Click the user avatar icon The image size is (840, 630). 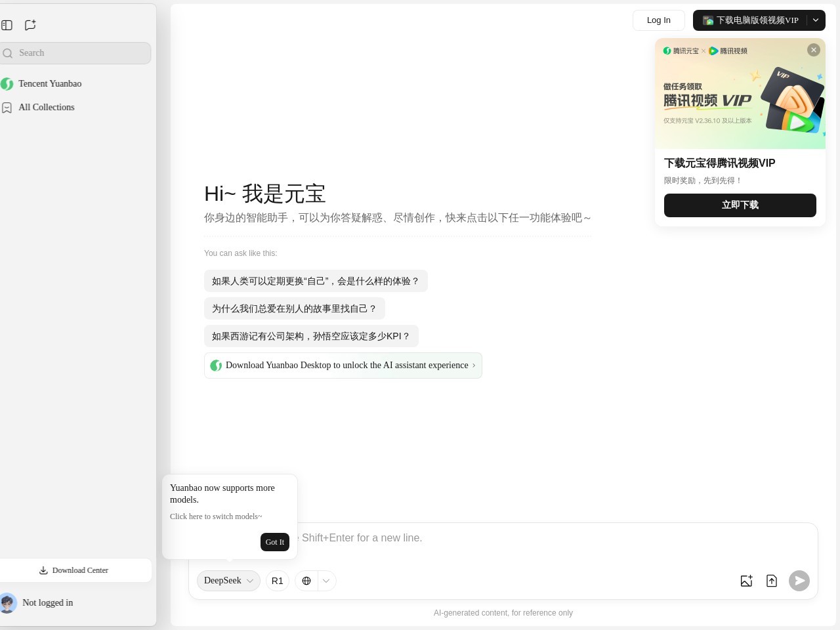8,602
